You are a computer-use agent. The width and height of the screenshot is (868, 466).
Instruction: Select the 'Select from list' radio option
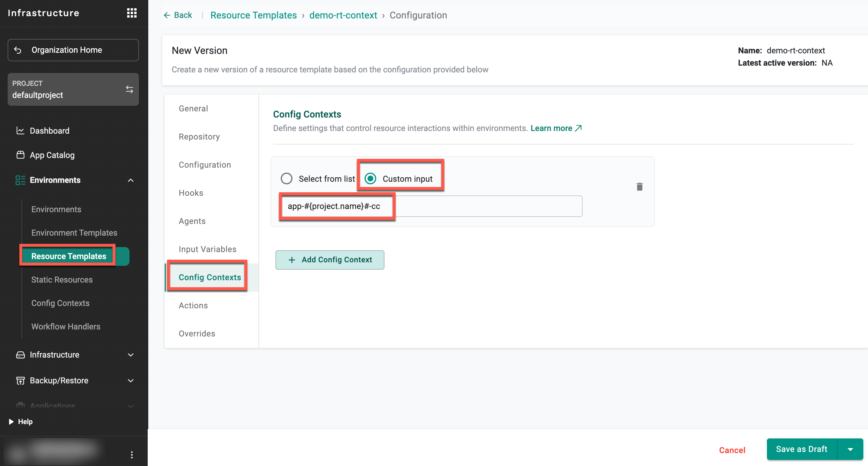point(287,178)
